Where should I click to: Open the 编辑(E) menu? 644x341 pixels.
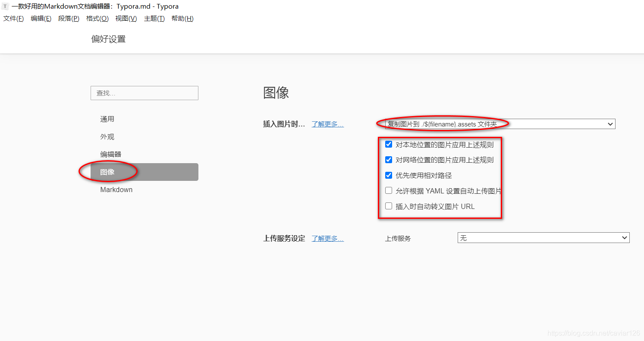(41, 19)
